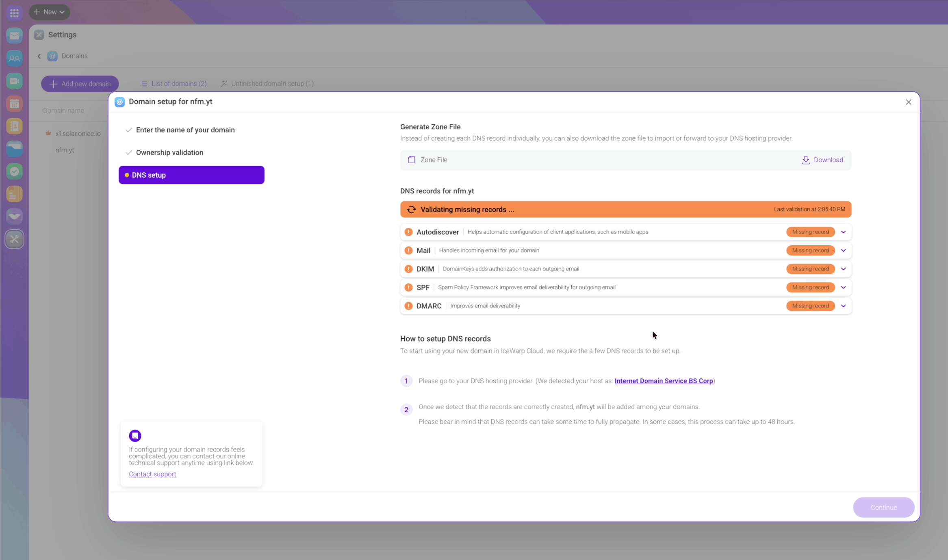Open the apps grid icon

[14, 13]
